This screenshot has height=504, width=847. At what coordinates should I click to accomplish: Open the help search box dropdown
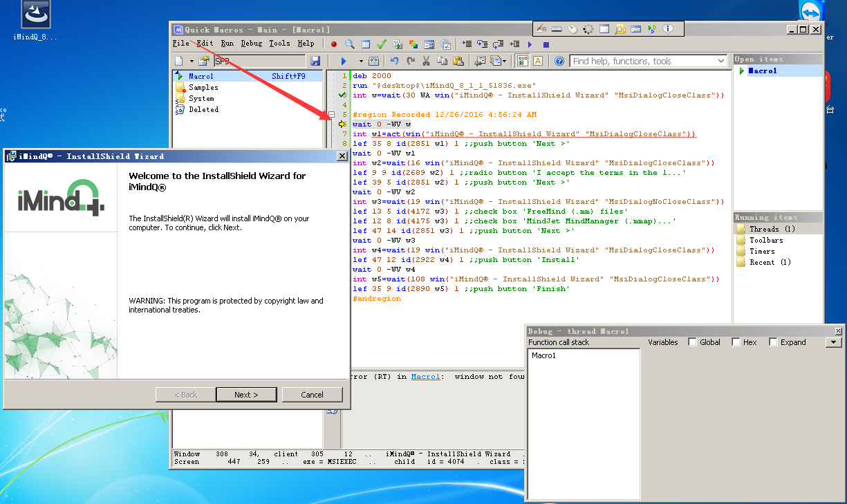pos(720,61)
